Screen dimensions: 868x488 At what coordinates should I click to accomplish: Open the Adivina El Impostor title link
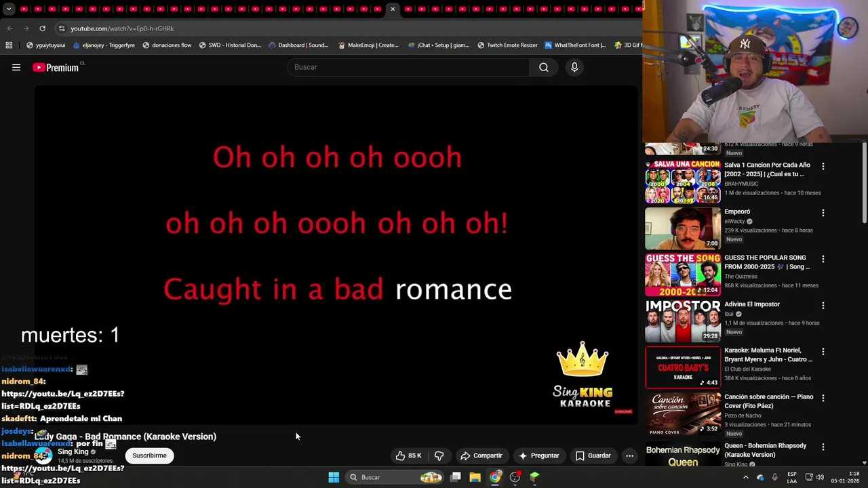(x=751, y=304)
